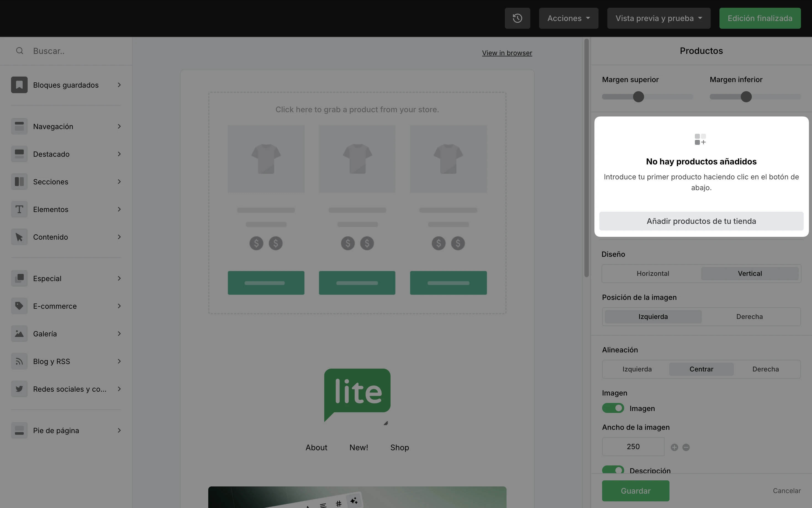Open View in browser link
Viewport: 812px width, 508px height.
(x=507, y=53)
